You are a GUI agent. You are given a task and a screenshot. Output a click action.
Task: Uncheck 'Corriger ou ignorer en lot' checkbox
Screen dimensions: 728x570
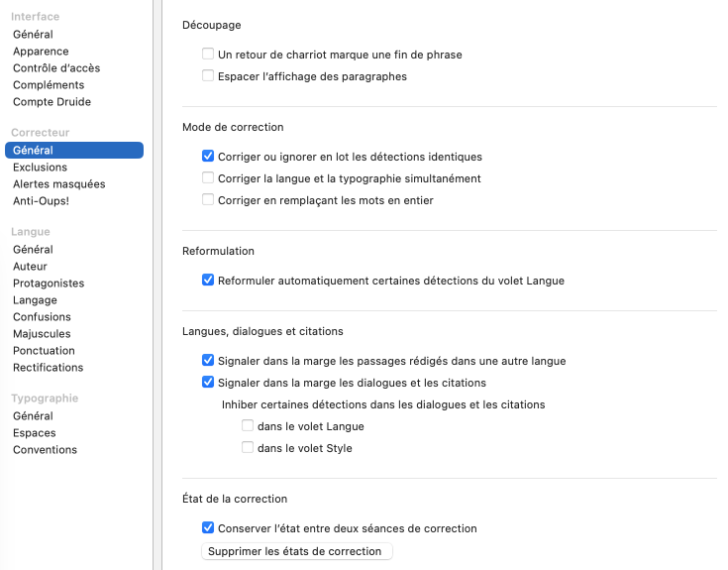pyautogui.click(x=208, y=157)
